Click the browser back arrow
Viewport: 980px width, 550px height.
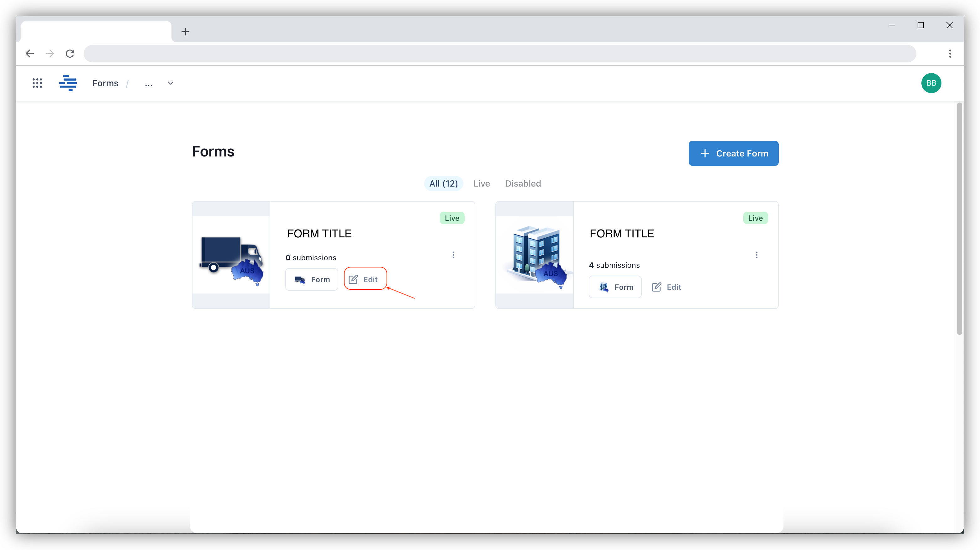[30, 54]
